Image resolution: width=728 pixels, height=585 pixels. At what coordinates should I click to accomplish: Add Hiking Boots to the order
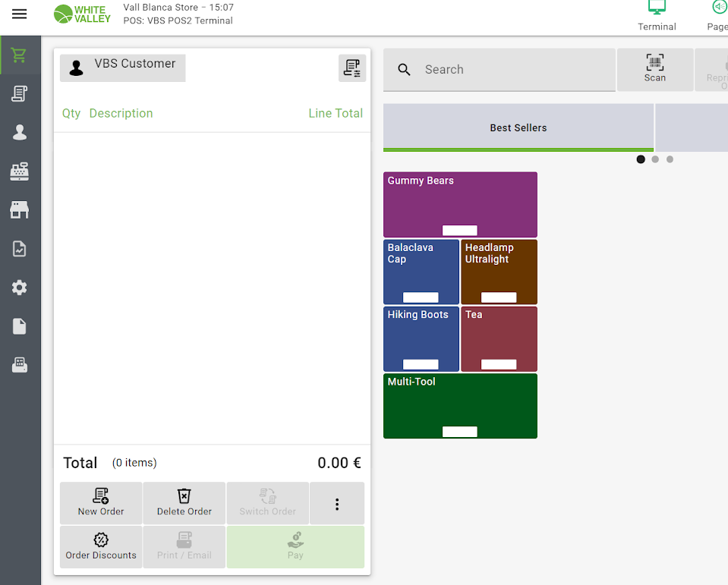(x=421, y=338)
